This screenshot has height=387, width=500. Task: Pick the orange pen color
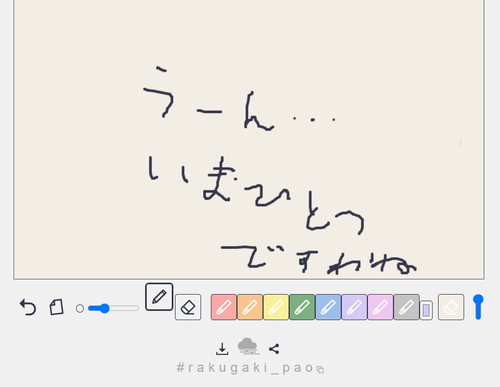coord(250,307)
